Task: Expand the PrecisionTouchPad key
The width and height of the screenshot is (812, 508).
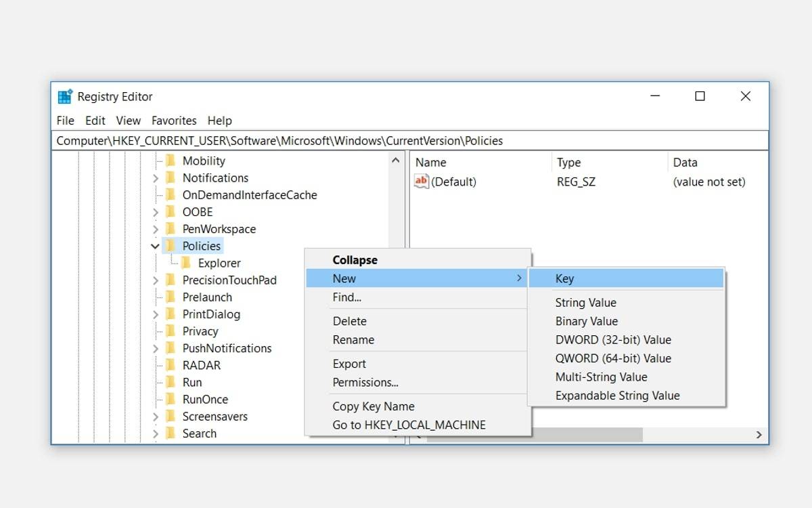Action: (155, 280)
